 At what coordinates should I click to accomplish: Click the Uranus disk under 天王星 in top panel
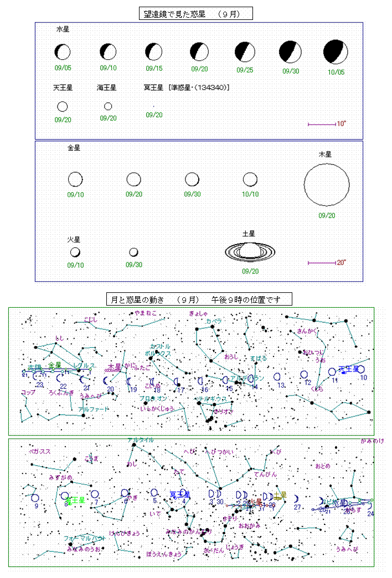click(x=63, y=106)
